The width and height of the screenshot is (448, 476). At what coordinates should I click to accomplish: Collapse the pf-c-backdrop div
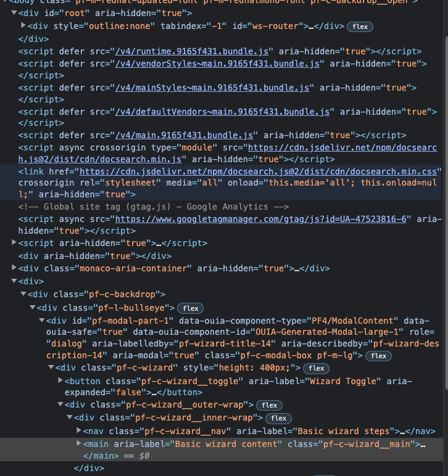pyautogui.click(x=23, y=294)
